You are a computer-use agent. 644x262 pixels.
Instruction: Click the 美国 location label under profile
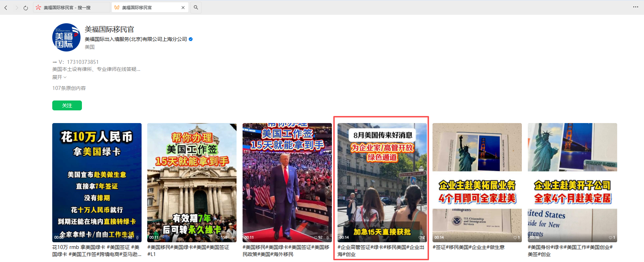(90, 47)
